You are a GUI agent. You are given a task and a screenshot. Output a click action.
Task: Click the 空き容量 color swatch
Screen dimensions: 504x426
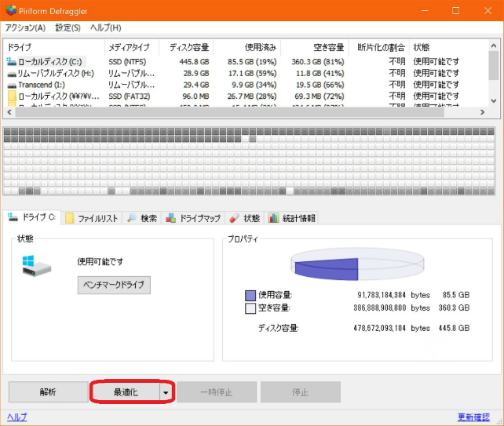(250, 308)
